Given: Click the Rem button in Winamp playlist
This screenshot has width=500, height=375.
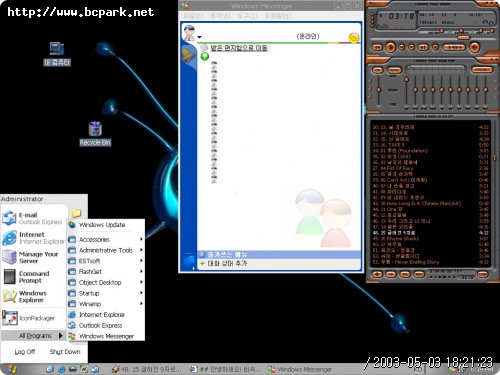Looking at the screenshot, I should (391, 274).
